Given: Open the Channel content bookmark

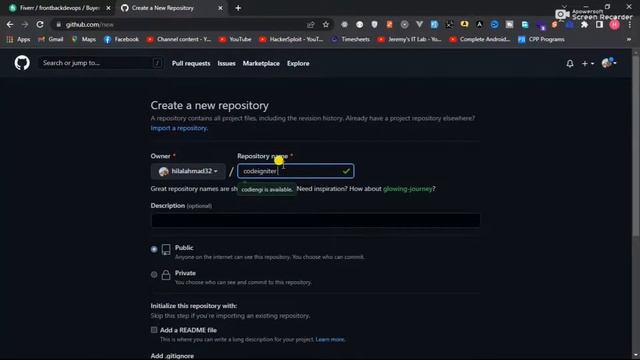Looking at the screenshot, I should pos(178,39).
